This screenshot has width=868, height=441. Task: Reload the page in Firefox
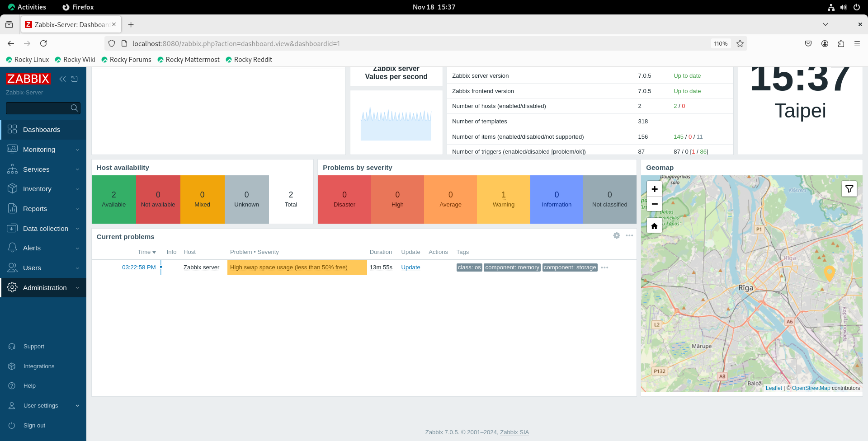(x=43, y=43)
